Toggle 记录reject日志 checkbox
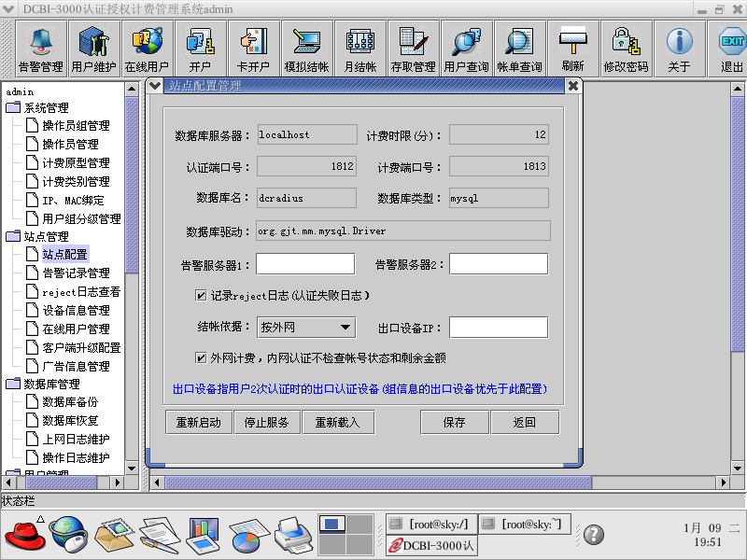This screenshot has height=560, width=747. click(201, 295)
